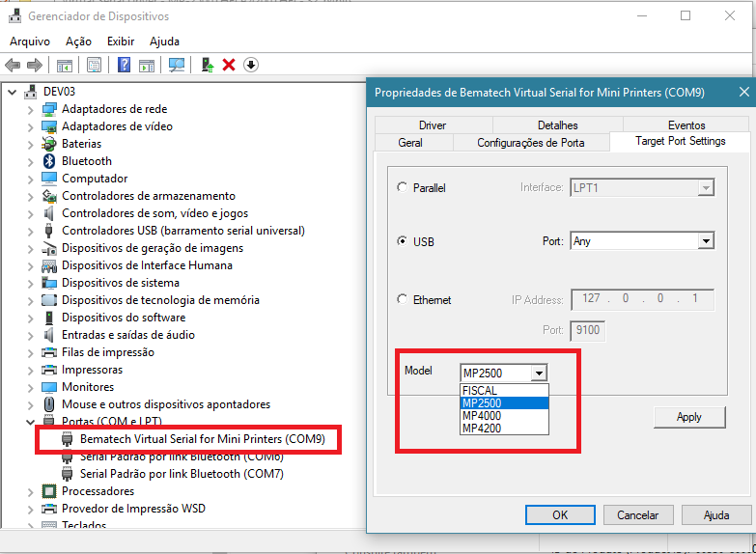Open the Exibir menu

pyautogui.click(x=121, y=42)
